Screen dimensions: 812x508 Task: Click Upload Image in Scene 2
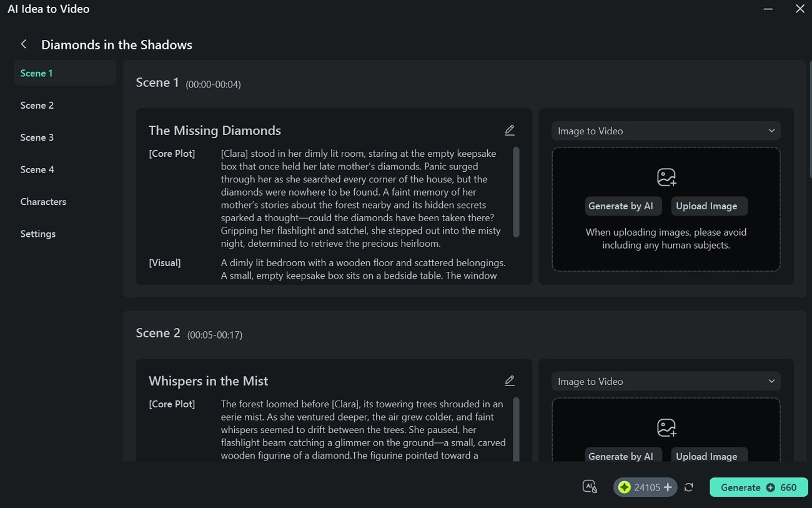(x=706, y=456)
